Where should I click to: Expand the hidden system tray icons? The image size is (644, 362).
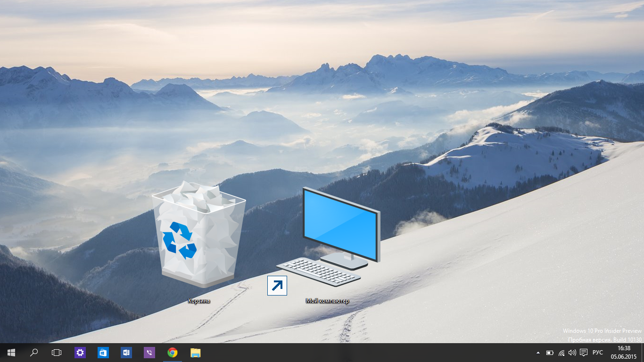pyautogui.click(x=538, y=353)
